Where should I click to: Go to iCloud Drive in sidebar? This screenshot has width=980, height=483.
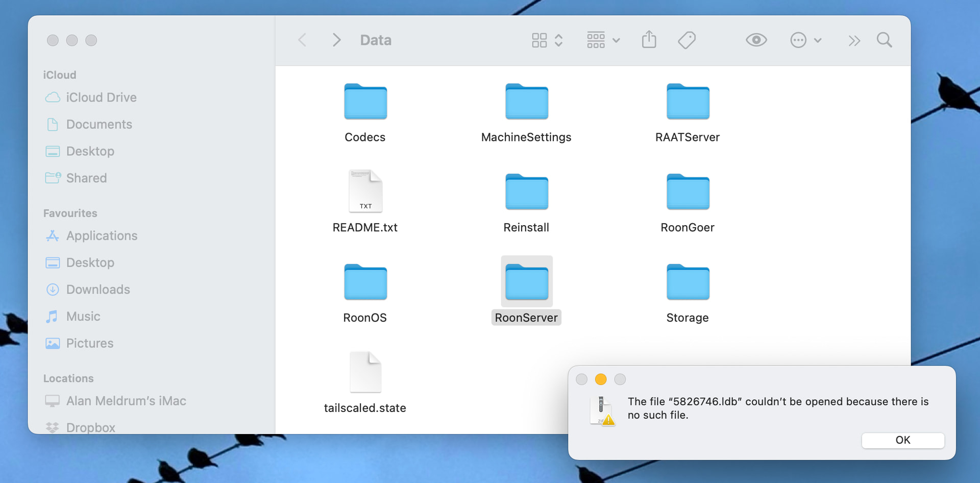pos(101,98)
